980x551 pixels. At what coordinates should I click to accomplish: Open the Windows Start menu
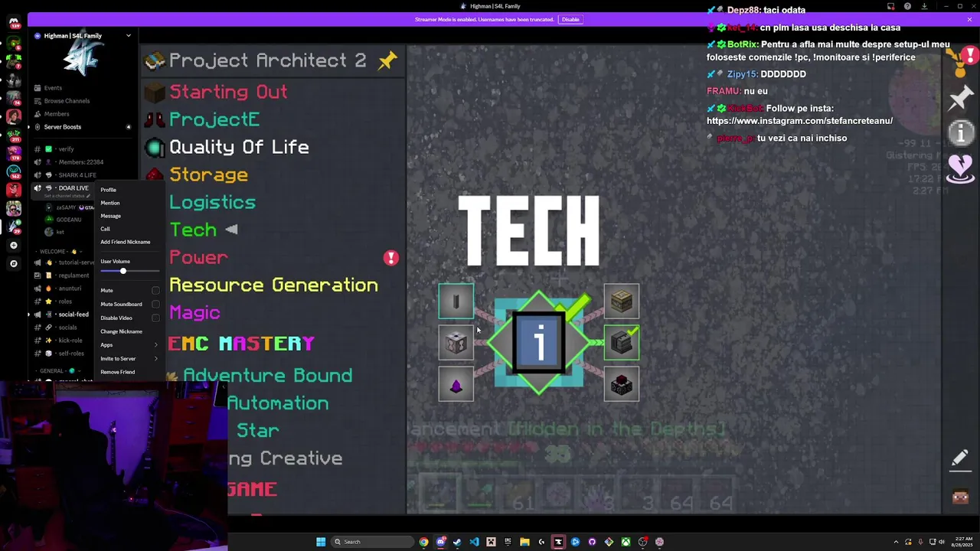point(321,542)
